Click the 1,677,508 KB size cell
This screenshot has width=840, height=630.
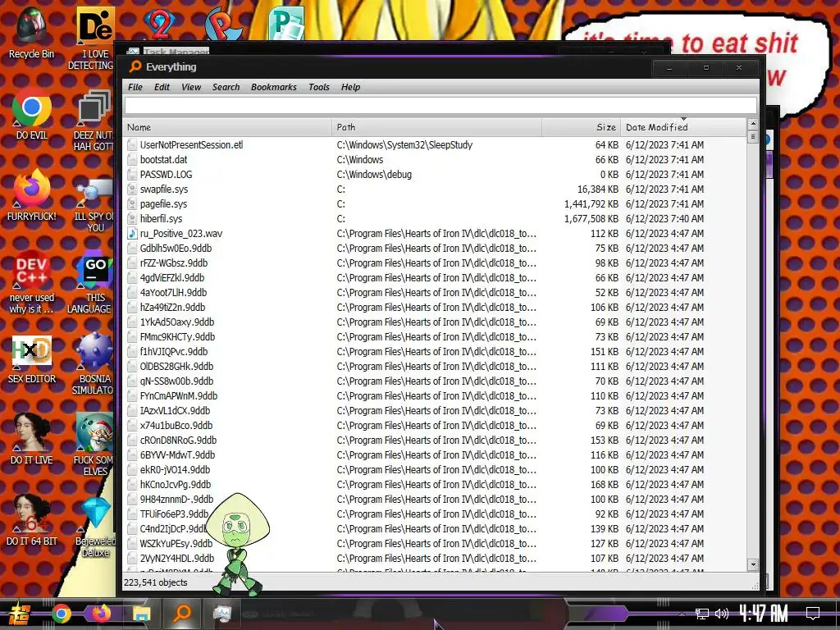pyautogui.click(x=591, y=218)
